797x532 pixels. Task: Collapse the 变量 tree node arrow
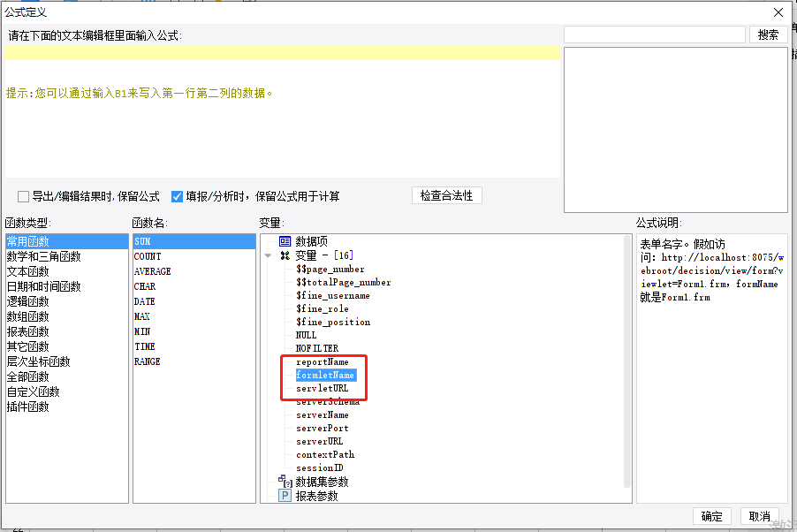pos(268,255)
